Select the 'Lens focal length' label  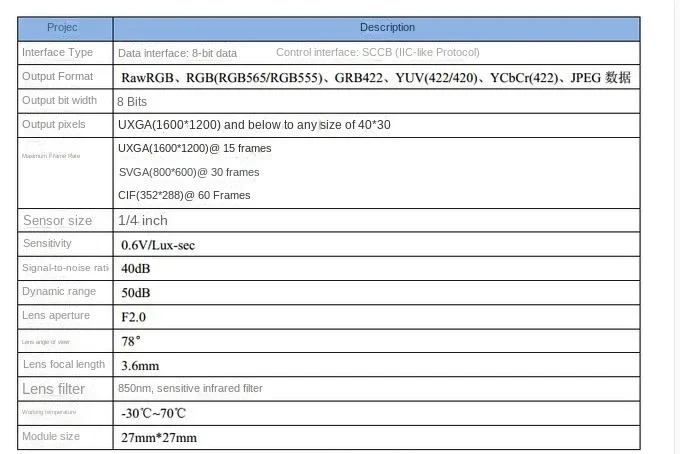point(64,365)
